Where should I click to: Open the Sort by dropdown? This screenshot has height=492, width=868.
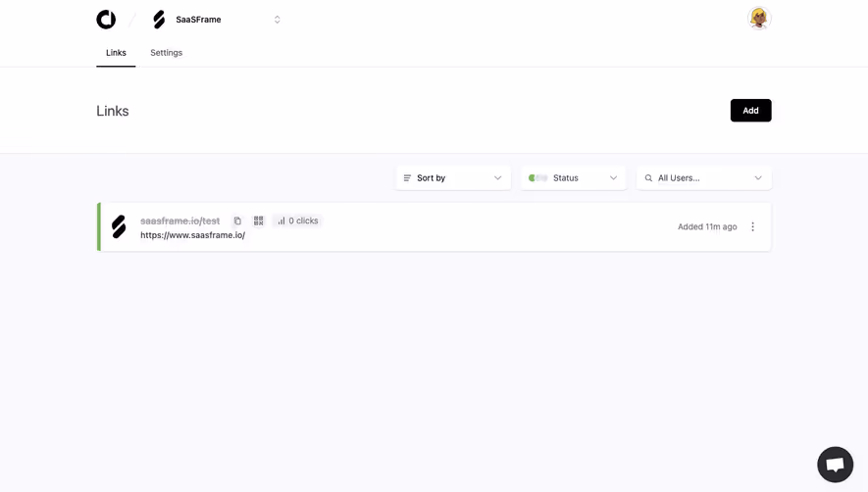click(453, 178)
